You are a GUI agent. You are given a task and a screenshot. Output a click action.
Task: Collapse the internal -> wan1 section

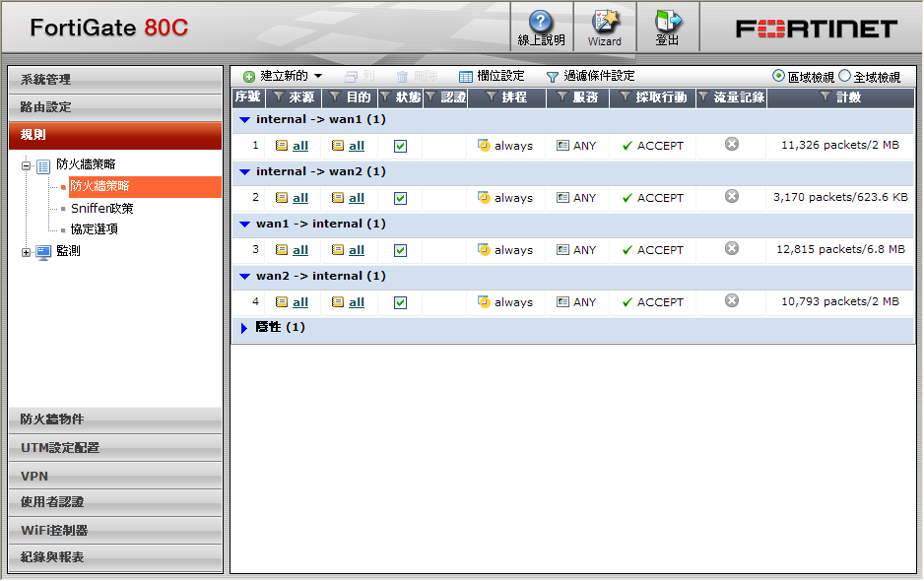pyautogui.click(x=245, y=120)
